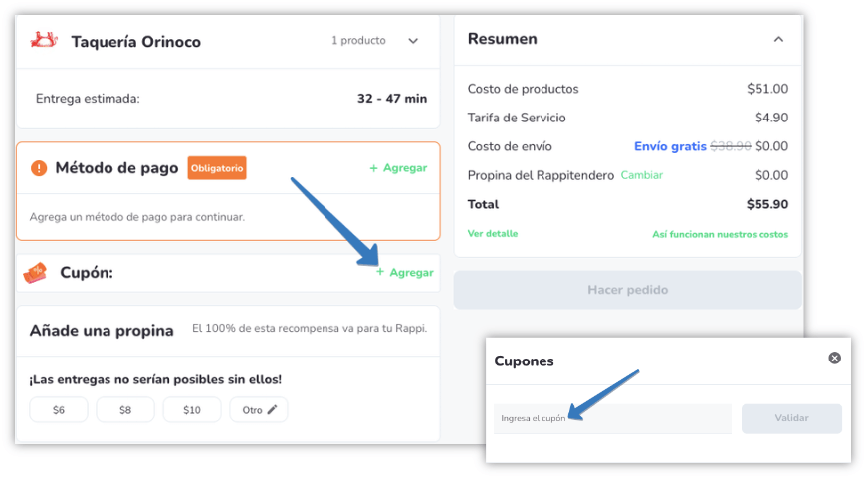Click the Hacer pedido button
This screenshot has width=868, height=482.
pos(628,290)
